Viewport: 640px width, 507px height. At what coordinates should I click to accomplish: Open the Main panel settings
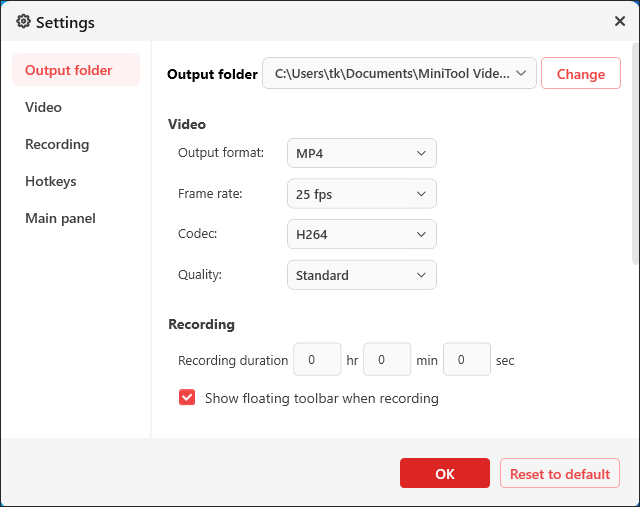pos(60,218)
